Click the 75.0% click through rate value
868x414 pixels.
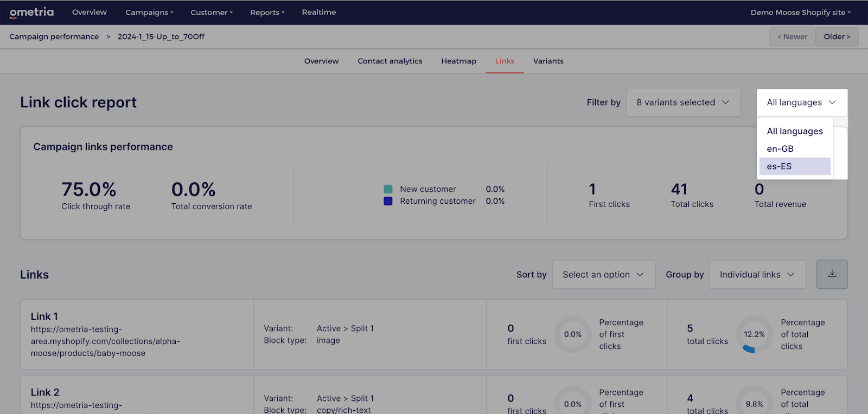click(89, 189)
